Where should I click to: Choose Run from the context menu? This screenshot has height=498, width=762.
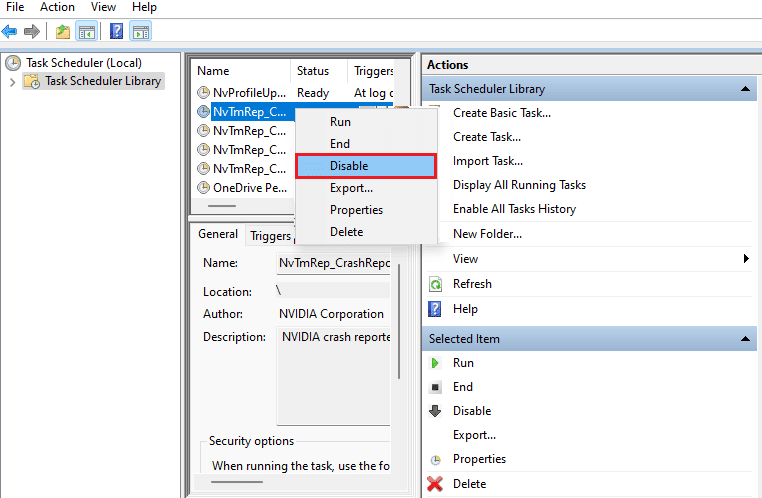click(366, 122)
